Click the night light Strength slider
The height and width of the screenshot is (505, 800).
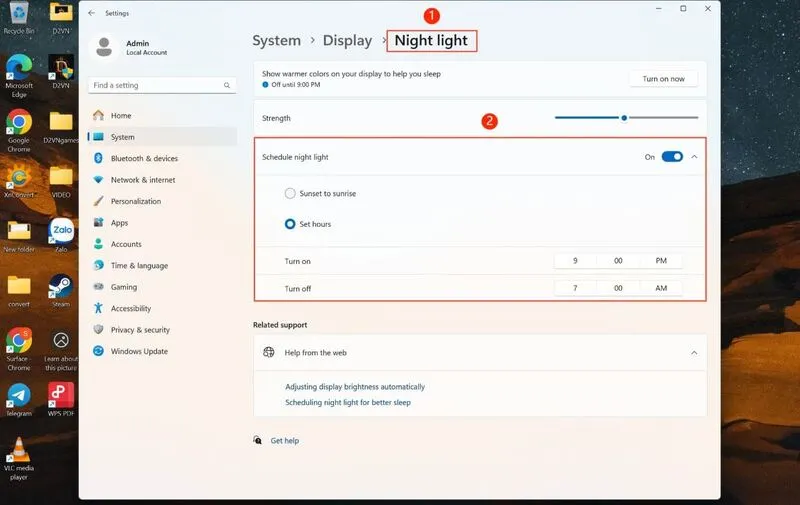click(627, 118)
